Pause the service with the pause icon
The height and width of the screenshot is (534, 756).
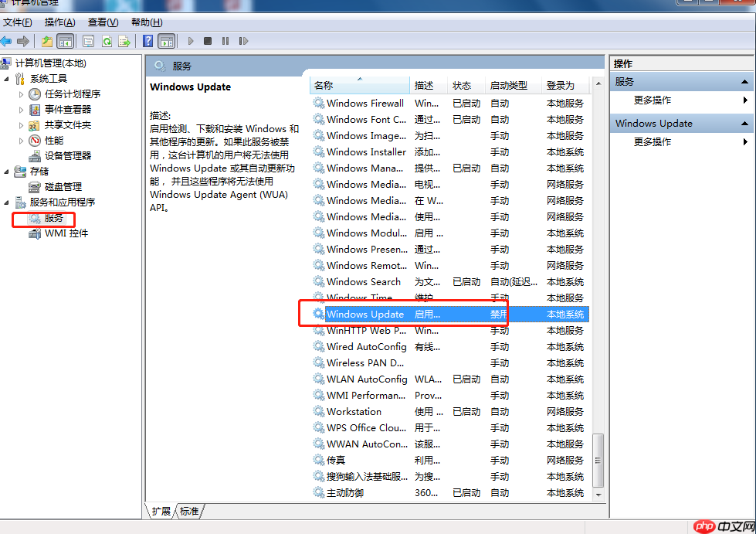pyautogui.click(x=225, y=41)
